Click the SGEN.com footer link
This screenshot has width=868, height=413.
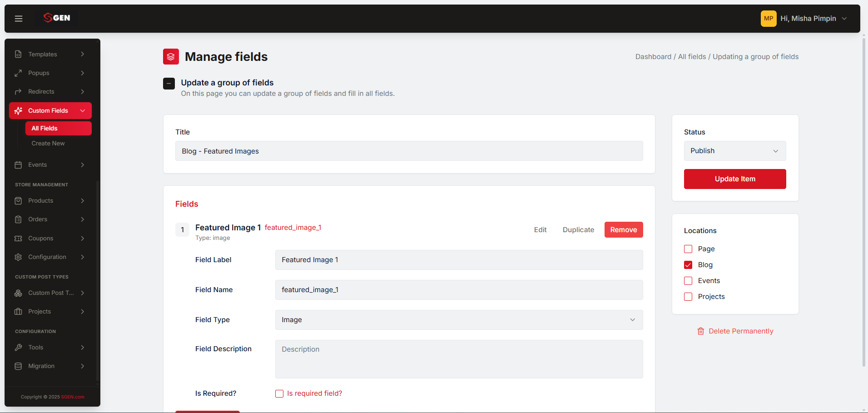pos(73,397)
